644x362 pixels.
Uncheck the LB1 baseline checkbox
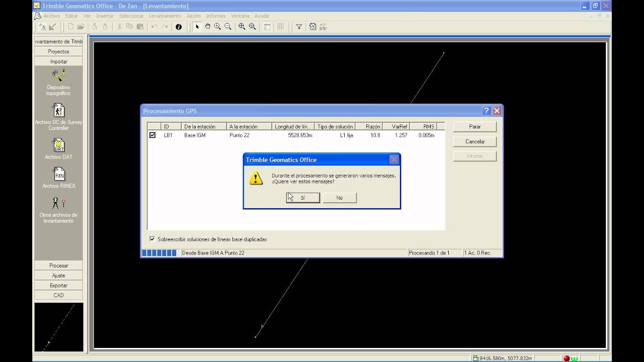click(x=152, y=135)
